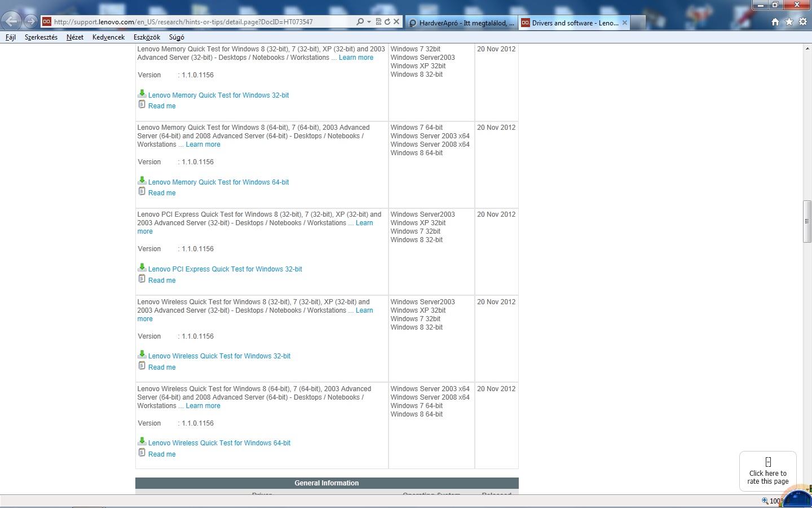Open a new blank tab
The width and height of the screenshot is (812, 508).
[x=638, y=23]
